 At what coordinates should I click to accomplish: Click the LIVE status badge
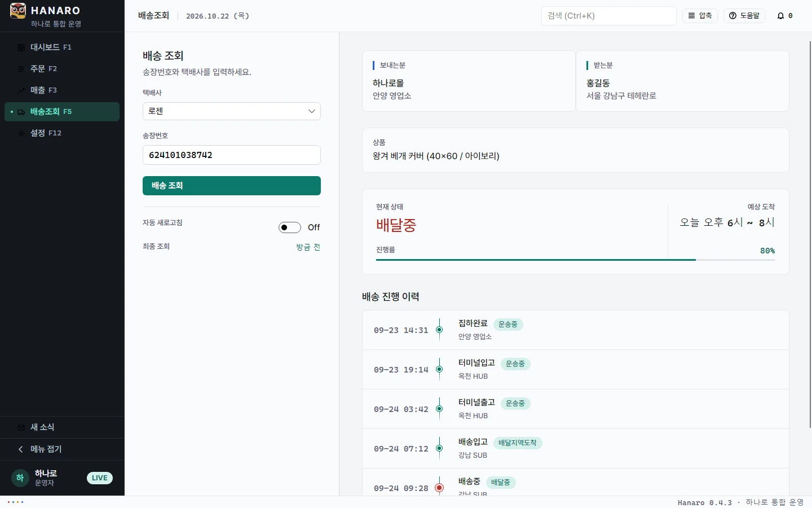click(x=100, y=478)
